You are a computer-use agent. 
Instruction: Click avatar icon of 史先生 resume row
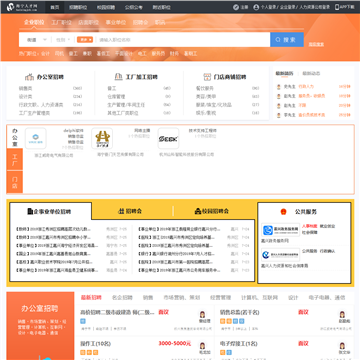click(279, 87)
